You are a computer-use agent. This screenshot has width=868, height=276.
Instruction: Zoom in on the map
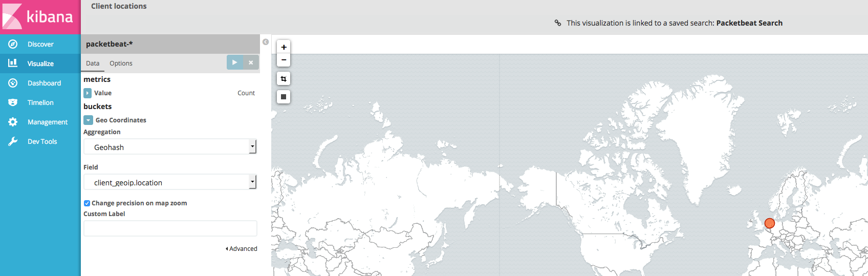tap(284, 47)
